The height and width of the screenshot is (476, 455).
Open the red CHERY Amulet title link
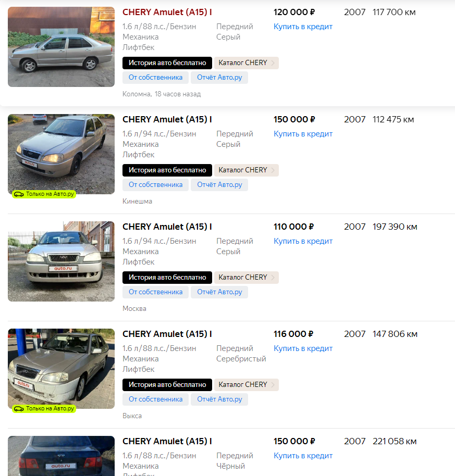point(167,12)
